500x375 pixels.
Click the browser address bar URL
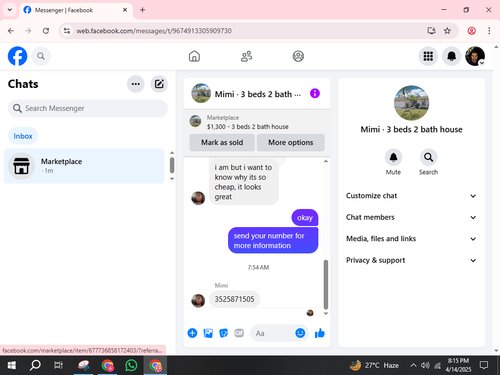154,31
